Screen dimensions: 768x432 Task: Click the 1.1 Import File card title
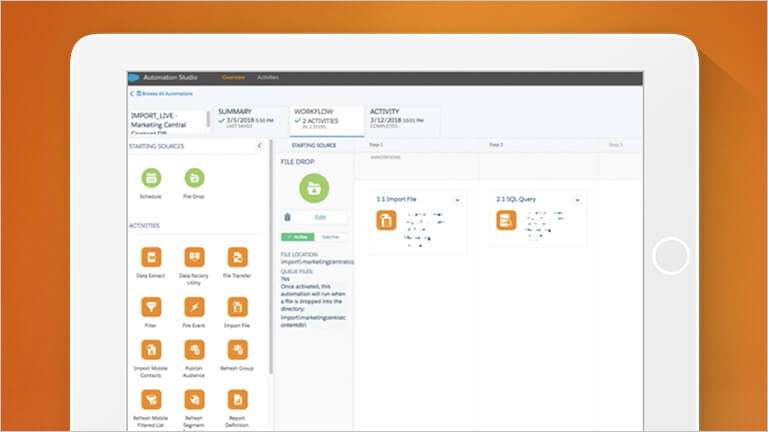tap(396, 199)
